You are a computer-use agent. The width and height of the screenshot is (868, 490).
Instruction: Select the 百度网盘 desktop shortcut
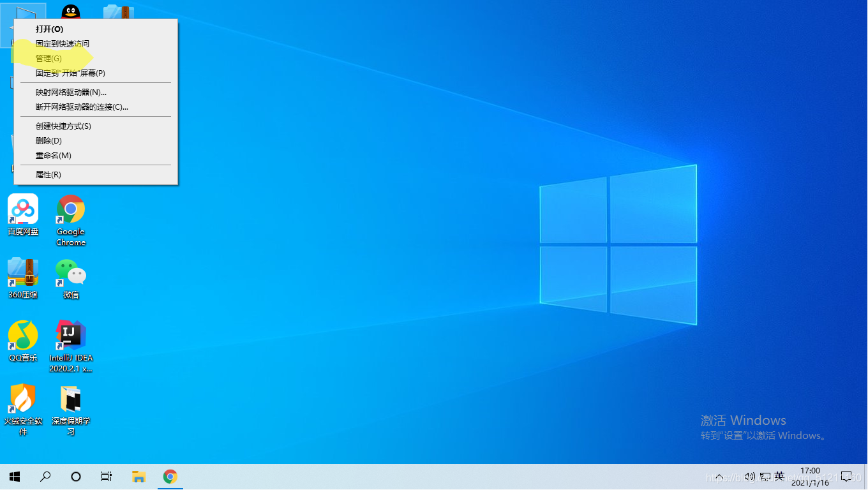click(23, 215)
